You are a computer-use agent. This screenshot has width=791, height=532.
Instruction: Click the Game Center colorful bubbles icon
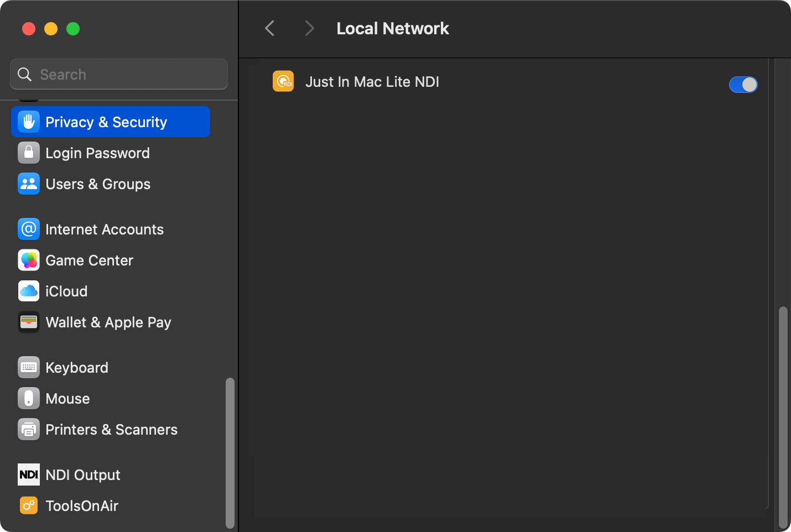pos(29,260)
